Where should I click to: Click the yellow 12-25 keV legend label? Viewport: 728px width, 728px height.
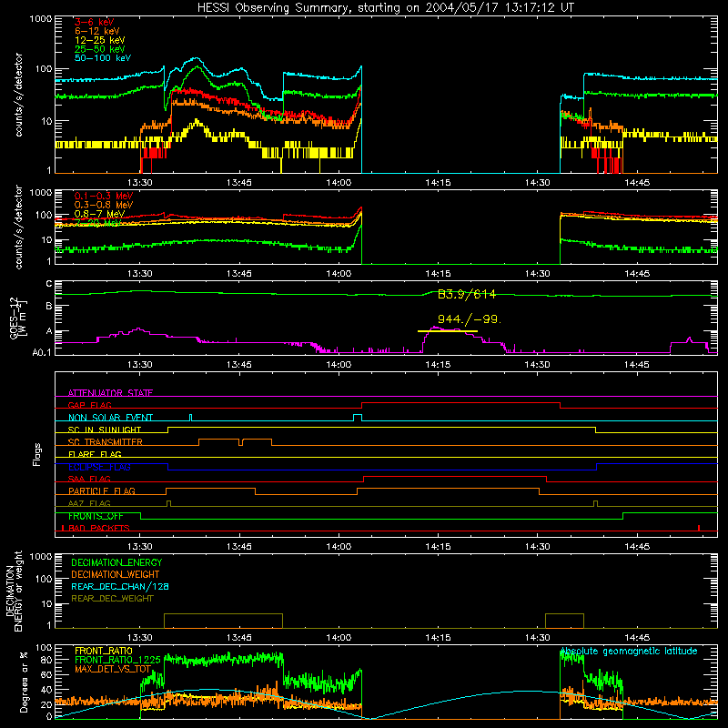(x=100, y=40)
